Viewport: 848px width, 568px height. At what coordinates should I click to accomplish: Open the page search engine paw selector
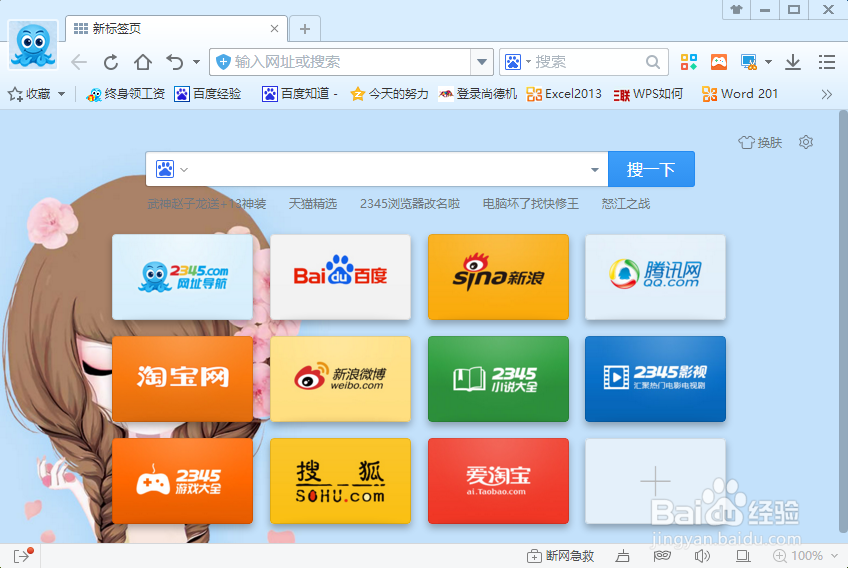171,169
